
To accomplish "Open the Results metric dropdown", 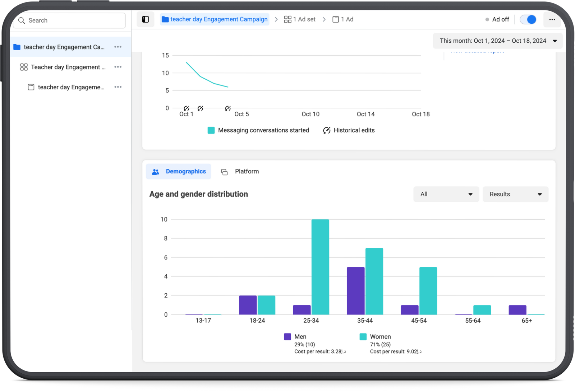I will (x=515, y=194).
